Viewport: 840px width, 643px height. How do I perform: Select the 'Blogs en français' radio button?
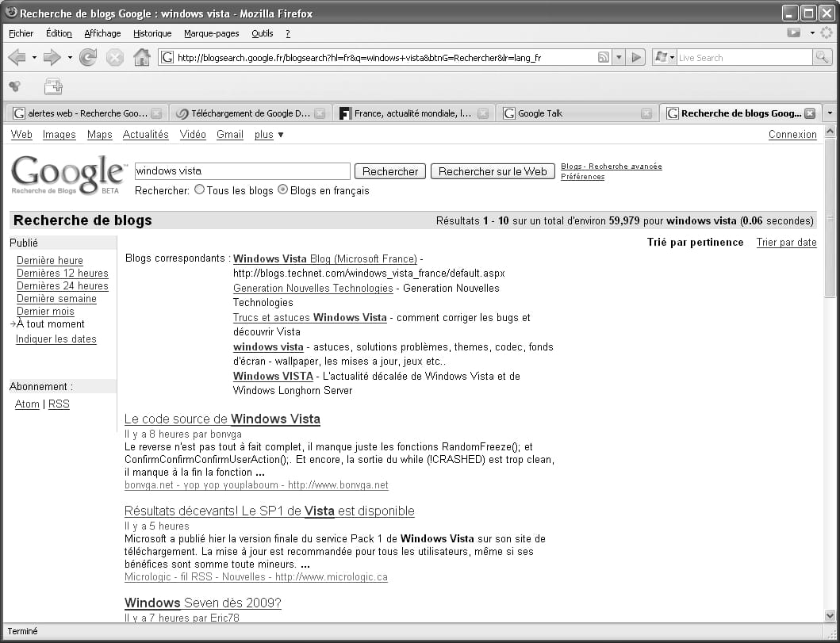click(x=283, y=189)
